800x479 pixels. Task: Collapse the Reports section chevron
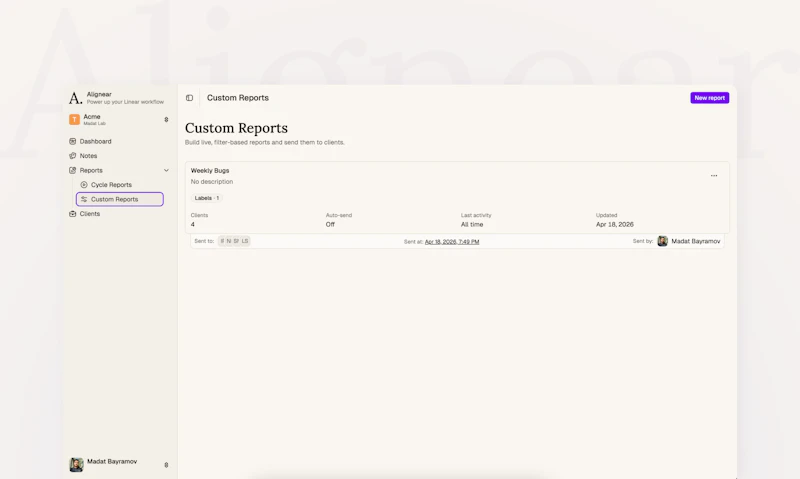[x=166, y=170]
